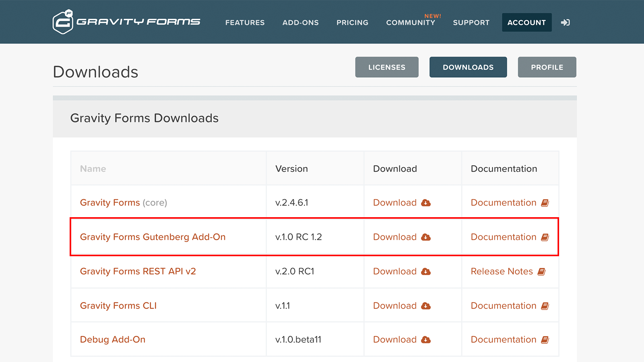The image size is (644, 362).
Task: Click the Downloads page title
Action: (x=95, y=72)
